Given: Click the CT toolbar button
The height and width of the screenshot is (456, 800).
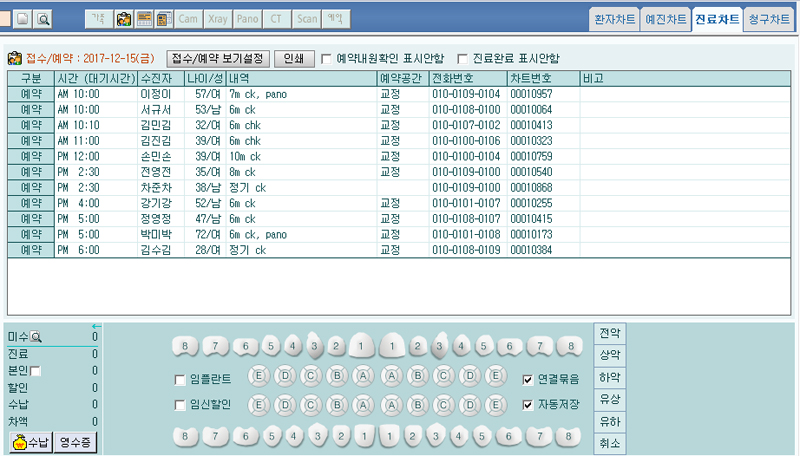Looking at the screenshot, I should tap(277, 19).
